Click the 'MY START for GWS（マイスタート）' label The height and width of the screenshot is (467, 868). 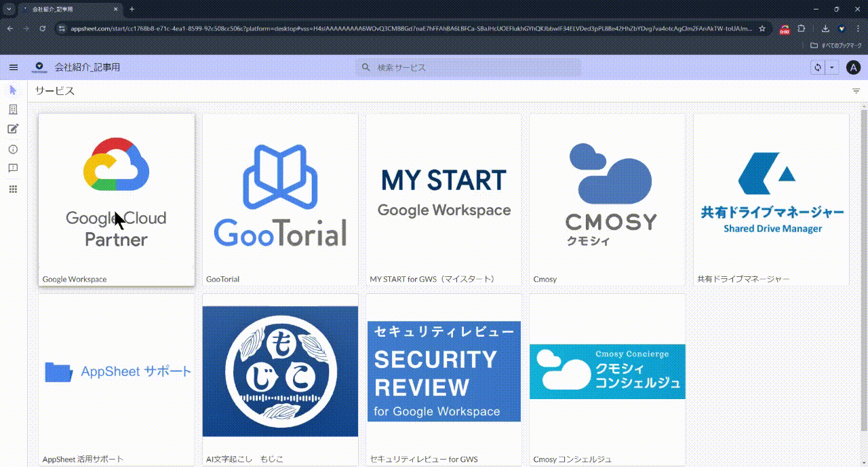[x=433, y=279]
